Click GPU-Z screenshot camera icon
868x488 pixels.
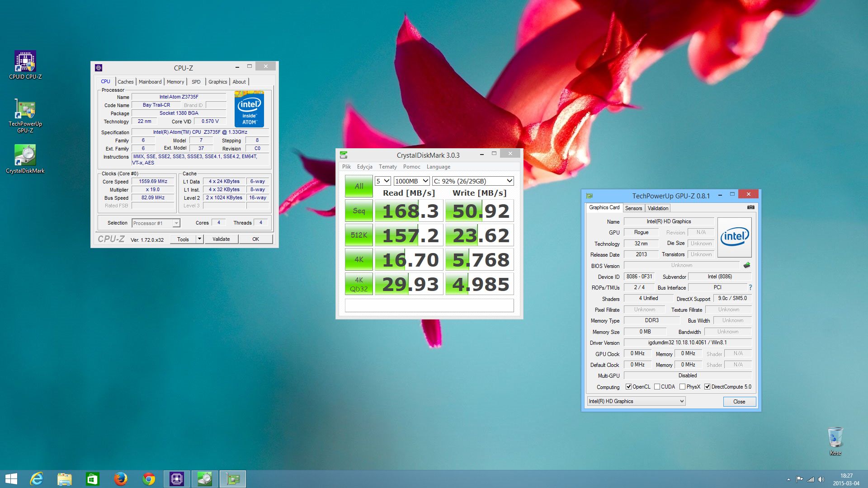[x=750, y=207]
